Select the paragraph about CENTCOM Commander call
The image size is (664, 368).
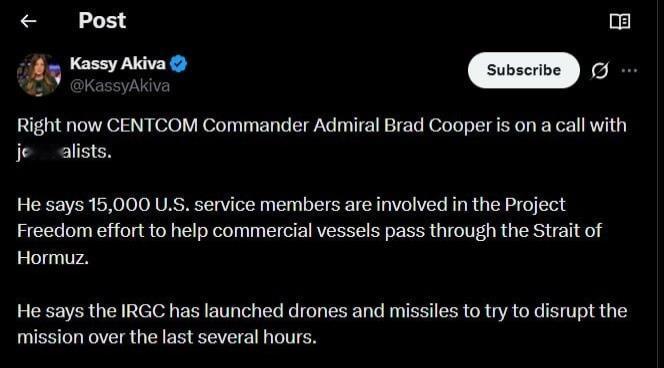pyautogui.click(x=322, y=138)
